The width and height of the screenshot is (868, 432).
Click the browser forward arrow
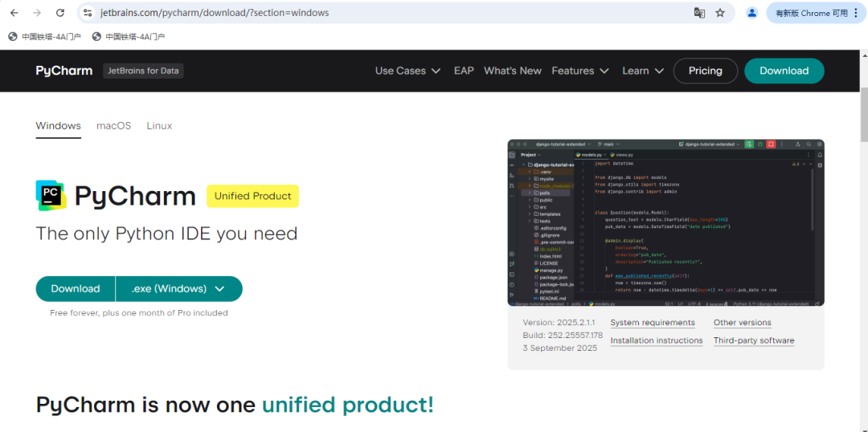tap(37, 13)
